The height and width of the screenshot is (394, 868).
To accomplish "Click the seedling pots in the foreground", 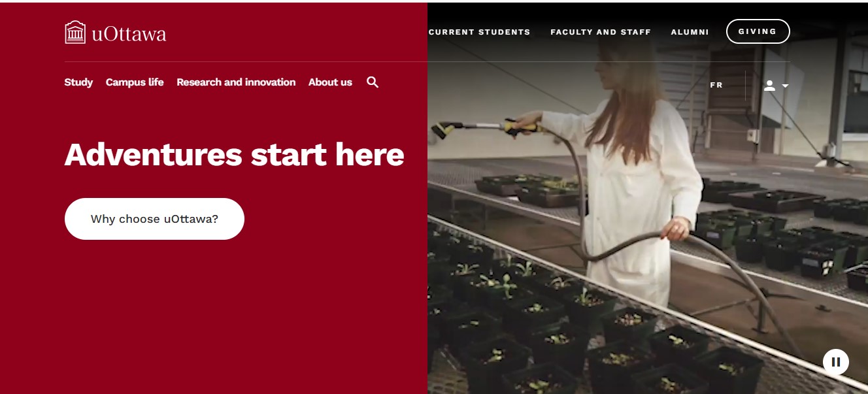I will [556, 333].
